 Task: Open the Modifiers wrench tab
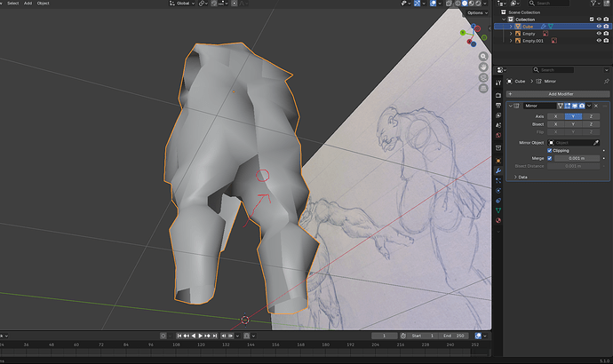(x=498, y=170)
